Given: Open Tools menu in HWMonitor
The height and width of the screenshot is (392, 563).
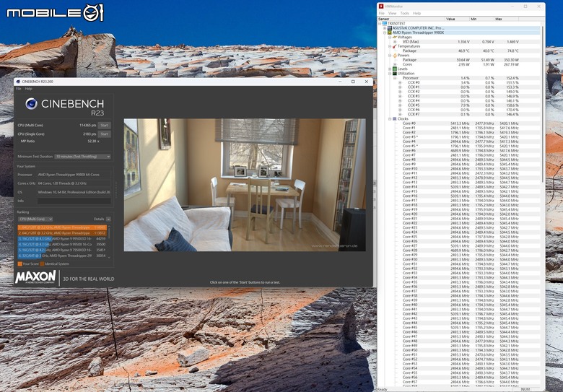Looking at the screenshot, I should tap(405, 13).
